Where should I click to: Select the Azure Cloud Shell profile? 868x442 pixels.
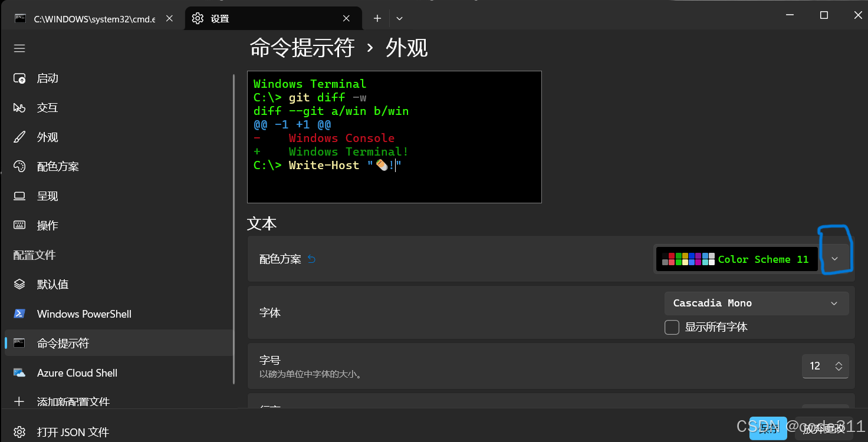coord(118,373)
